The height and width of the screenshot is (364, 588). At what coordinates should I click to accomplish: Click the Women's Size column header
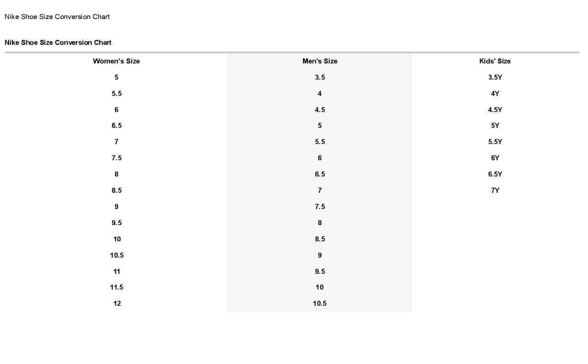116,61
